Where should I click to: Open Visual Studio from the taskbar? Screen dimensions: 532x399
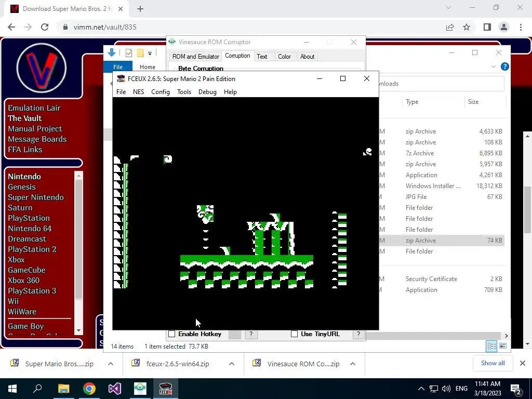tap(115, 389)
